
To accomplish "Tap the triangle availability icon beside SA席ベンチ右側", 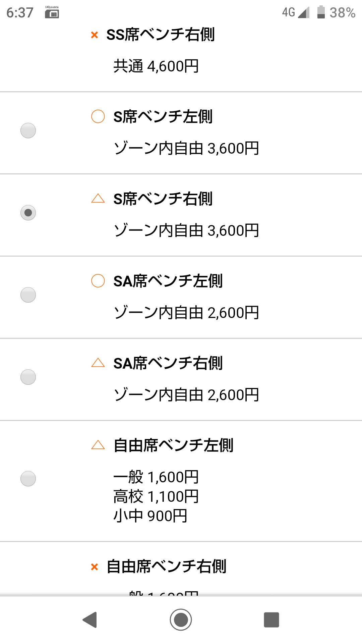I will coord(98,363).
